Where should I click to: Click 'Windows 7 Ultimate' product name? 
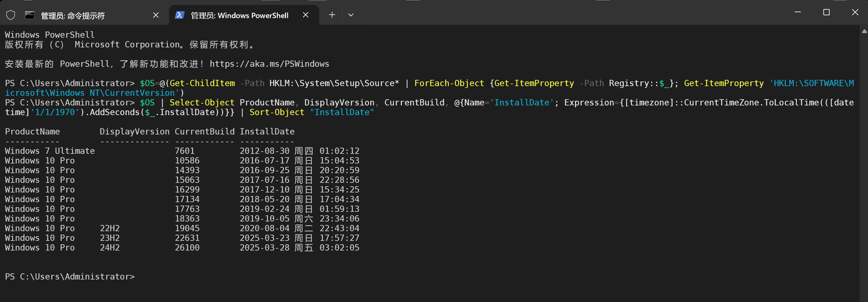[x=50, y=151]
